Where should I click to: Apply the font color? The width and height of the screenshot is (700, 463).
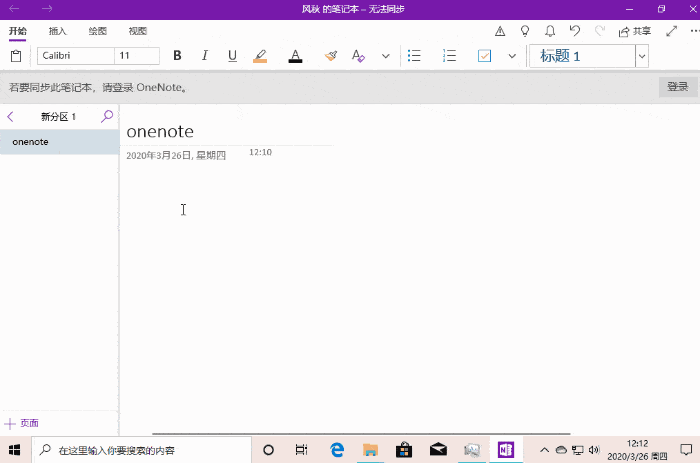[x=295, y=56]
